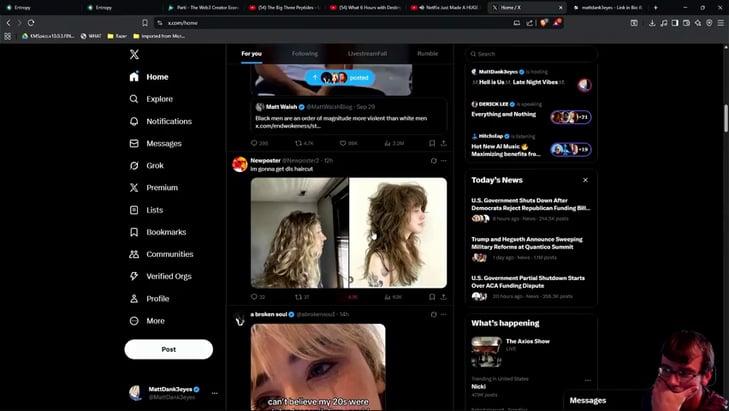The height and width of the screenshot is (411, 729).
Task: Click the x.com/home address bar
Action: (x=335, y=23)
